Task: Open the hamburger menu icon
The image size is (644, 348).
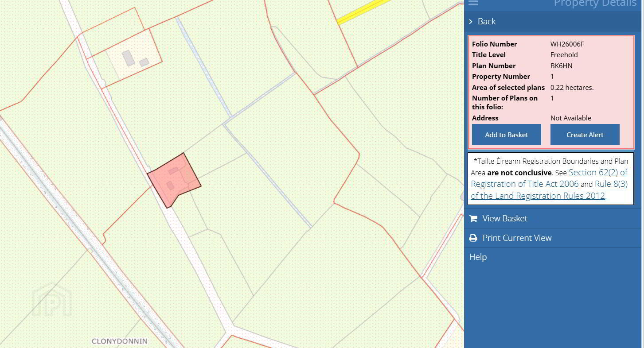Action: click(x=473, y=3)
